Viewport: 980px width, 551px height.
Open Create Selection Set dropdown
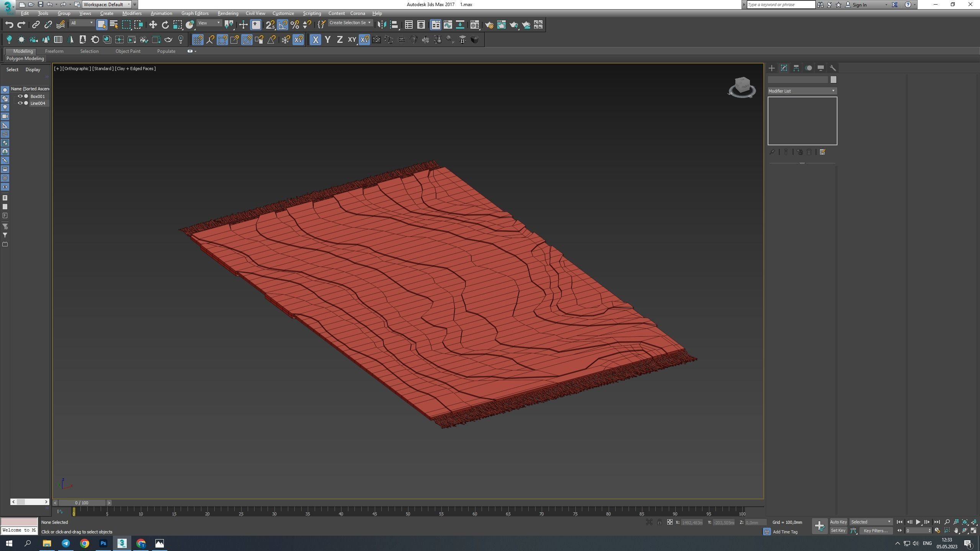click(x=350, y=23)
